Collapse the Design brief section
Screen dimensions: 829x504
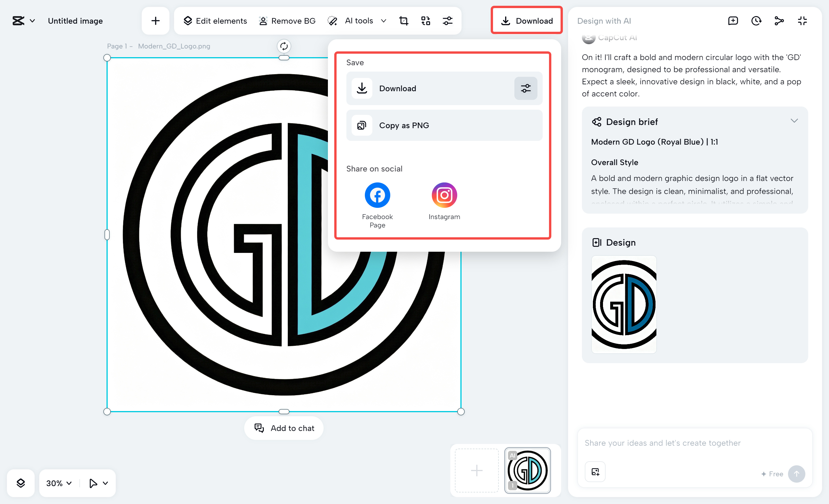click(794, 121)
